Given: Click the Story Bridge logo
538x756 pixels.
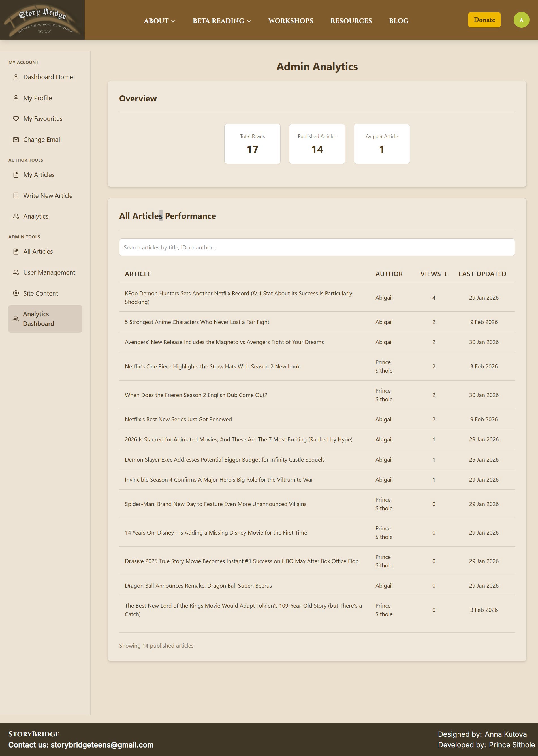Looking at the screenshot, I should pyautogui.click(x=43, y=20).
